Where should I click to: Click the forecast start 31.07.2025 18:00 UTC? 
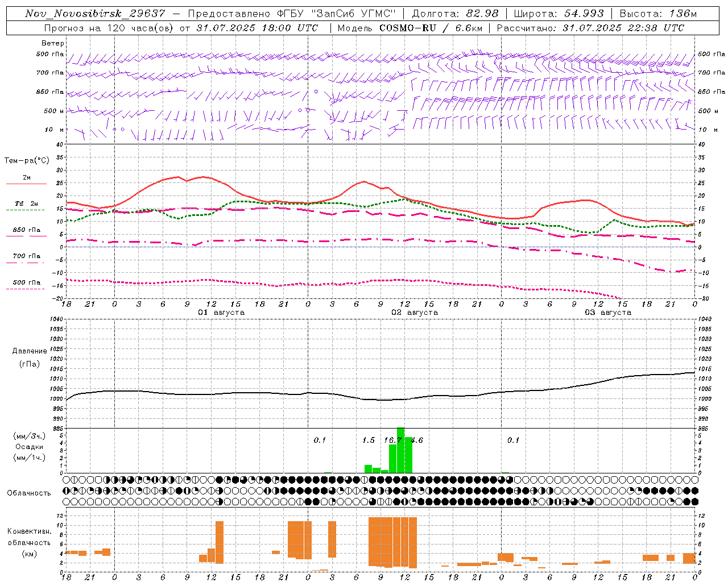(257, 28)
